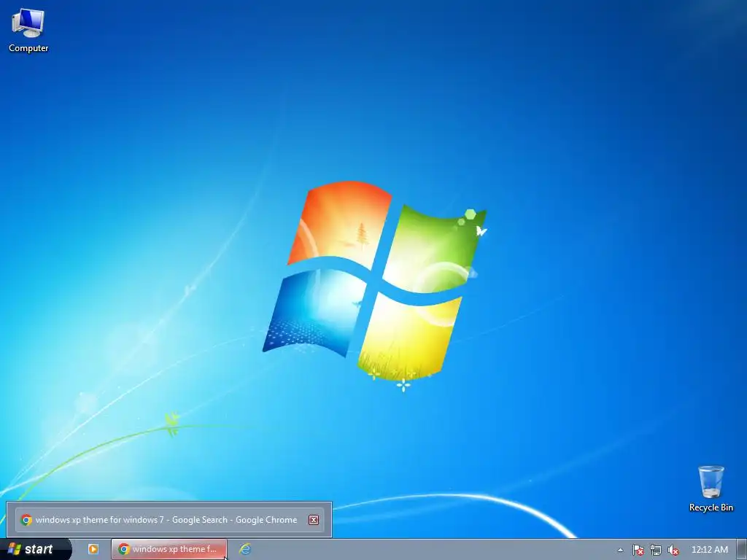The height and width of the screenshot is (560, 747).
Task: Open Action Center flag icon
Action: [638, 550]
